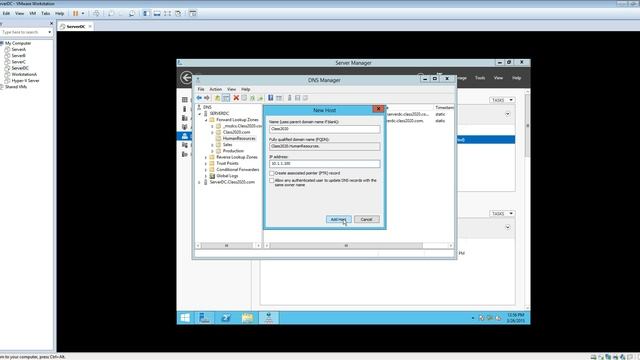Click the clock in VM taskbar

pyautogui.click(x=516, y=318)
